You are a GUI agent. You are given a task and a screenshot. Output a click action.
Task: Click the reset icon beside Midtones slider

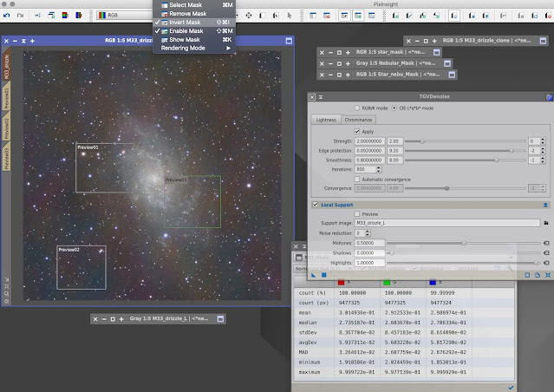pyautogui.click(x=546, y=243)
